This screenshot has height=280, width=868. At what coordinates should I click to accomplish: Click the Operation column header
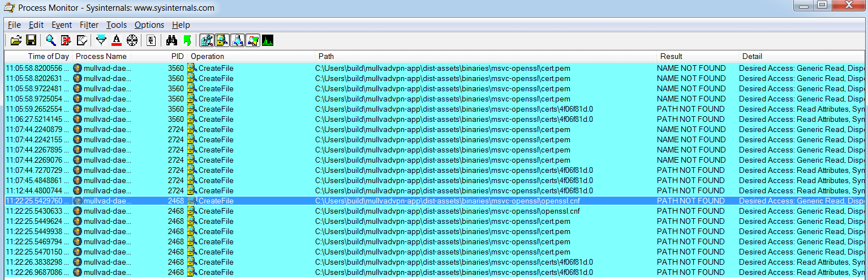pos(252,56)
